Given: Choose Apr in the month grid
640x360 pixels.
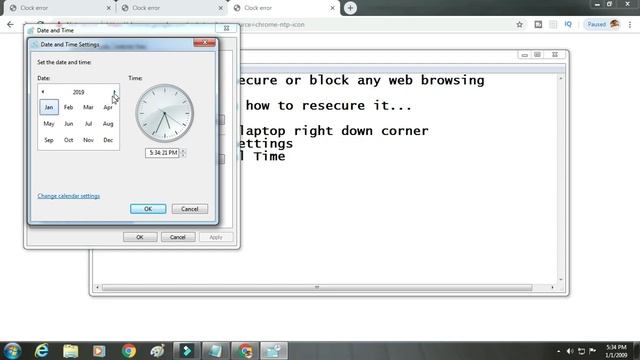Looking at the screenshot, I should pyautogui.click(x=108, y=107).
